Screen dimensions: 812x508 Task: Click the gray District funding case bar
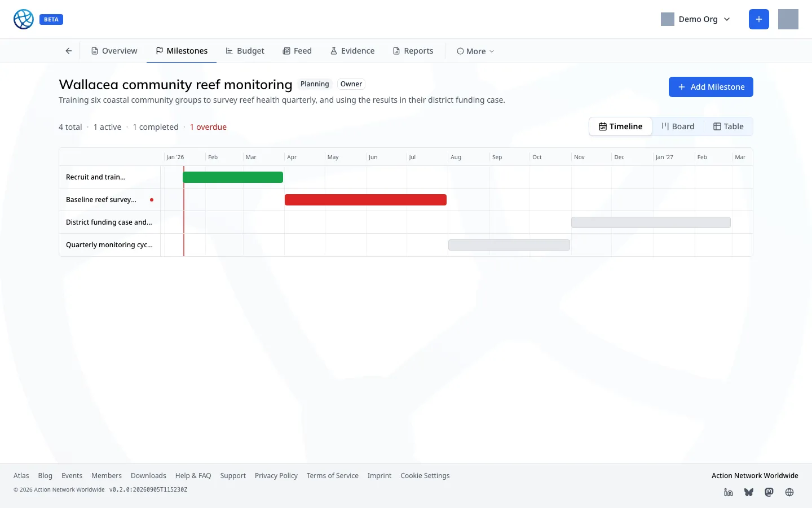click(x=651, y=222)
